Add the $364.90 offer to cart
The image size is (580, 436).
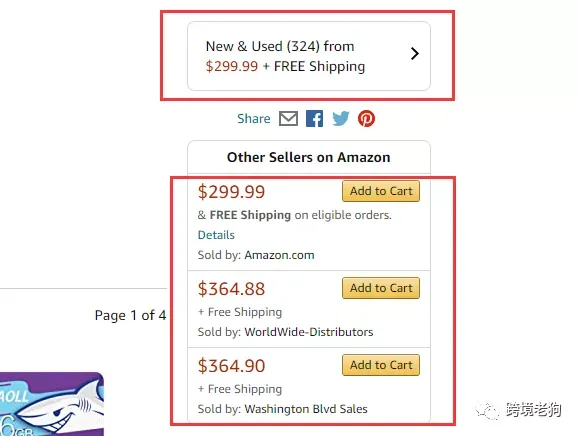pos(381,365)
